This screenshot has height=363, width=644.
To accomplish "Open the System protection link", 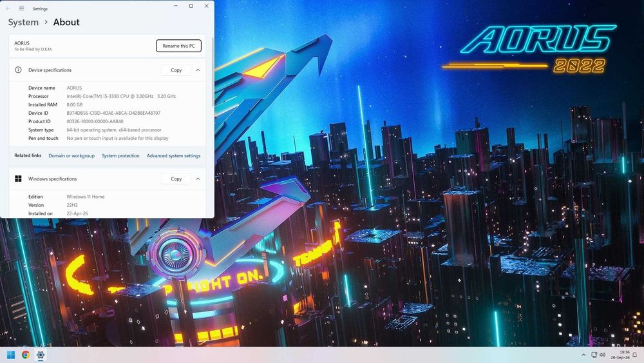I will (x=120, y=156).
